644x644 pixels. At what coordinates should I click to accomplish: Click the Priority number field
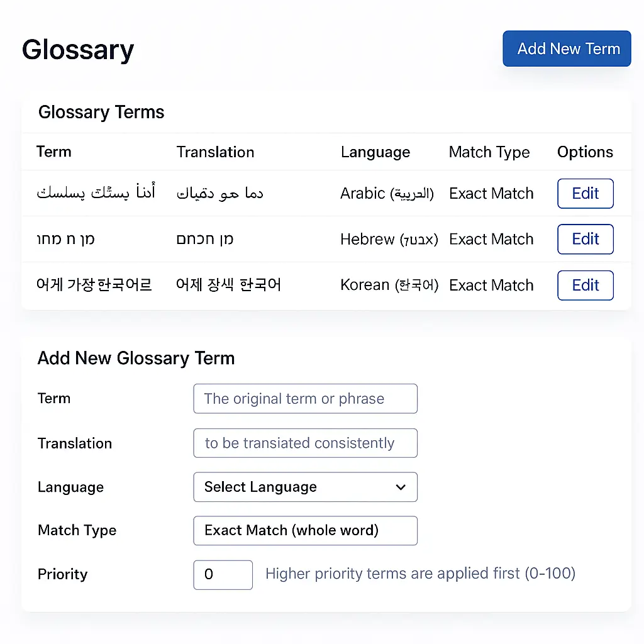coord(223,574)
